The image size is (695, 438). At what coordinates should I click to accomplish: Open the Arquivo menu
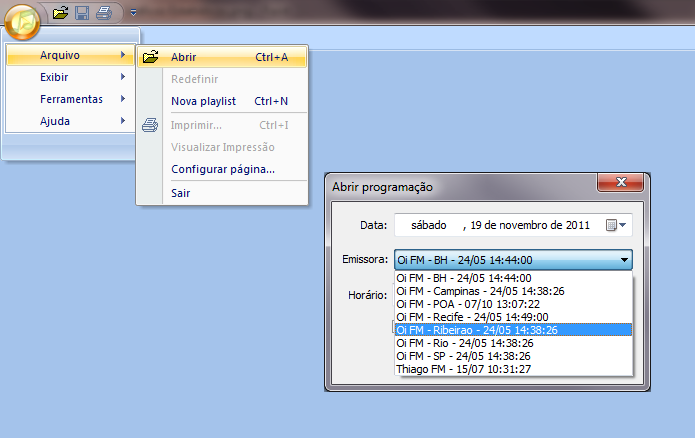coord(70,55)
